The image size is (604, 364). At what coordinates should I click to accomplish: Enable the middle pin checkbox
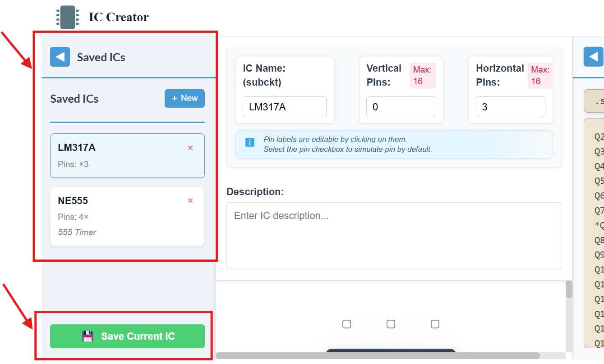(391, 324)
